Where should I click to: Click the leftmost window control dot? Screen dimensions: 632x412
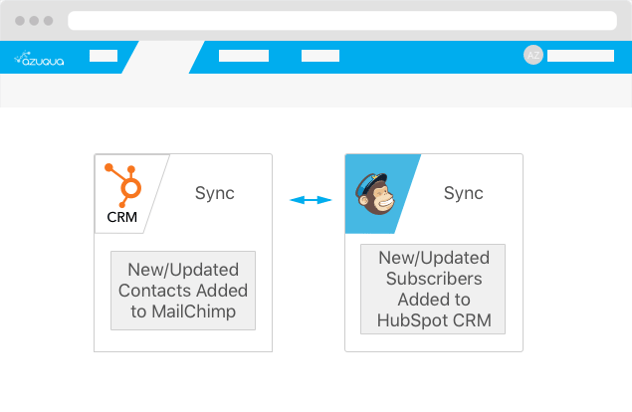tap(20, 21)
